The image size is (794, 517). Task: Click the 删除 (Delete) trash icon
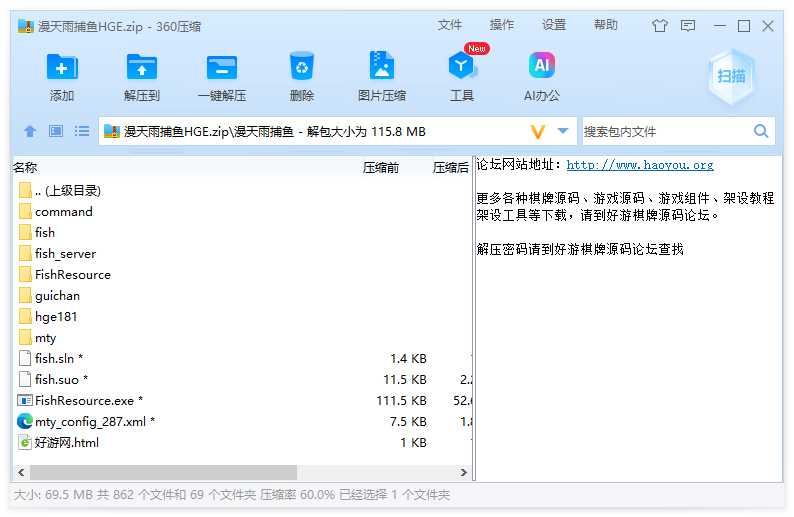pyautogui.click(x=302, y=66)
